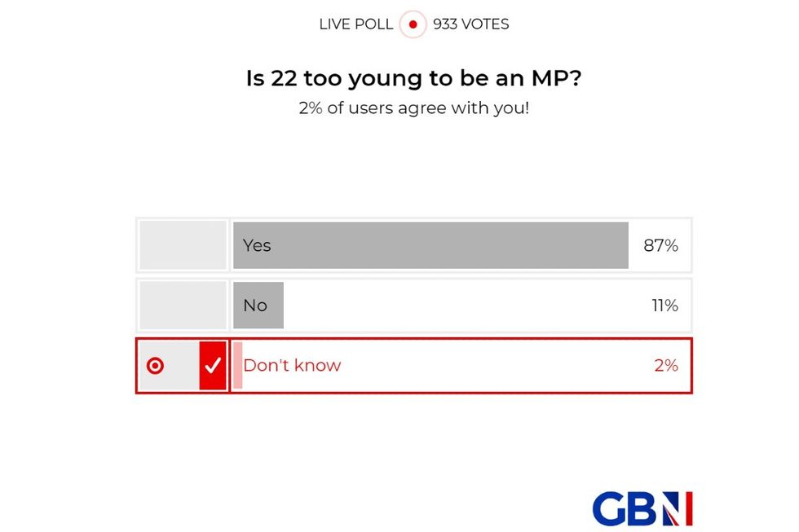Image resolution: width=799 pixels, height=532 pixels.
Task: Click empty space in the No row
Action: [x=457, y=306]
